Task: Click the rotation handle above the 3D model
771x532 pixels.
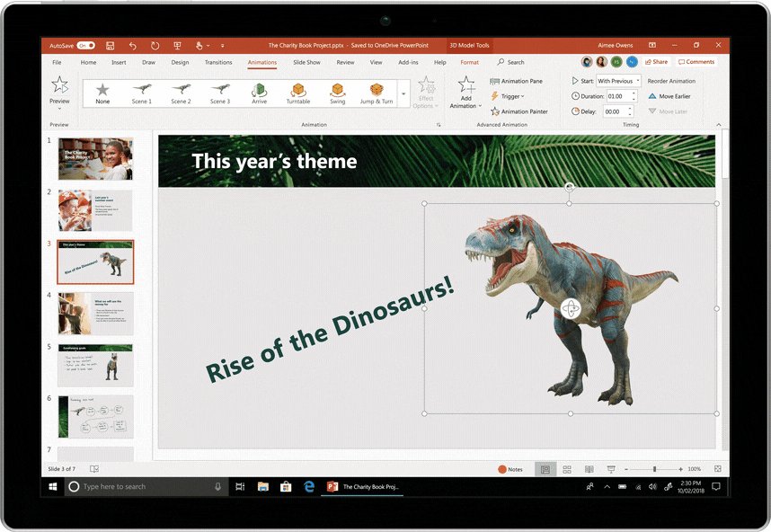Action: (x=569, y=186)
